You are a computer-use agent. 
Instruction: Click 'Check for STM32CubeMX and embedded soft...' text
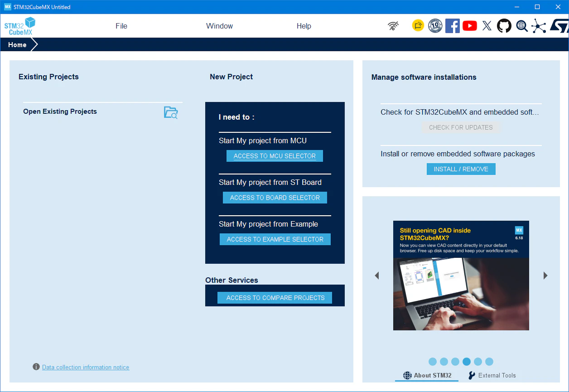pyautogui.click(x=460, y=112)
